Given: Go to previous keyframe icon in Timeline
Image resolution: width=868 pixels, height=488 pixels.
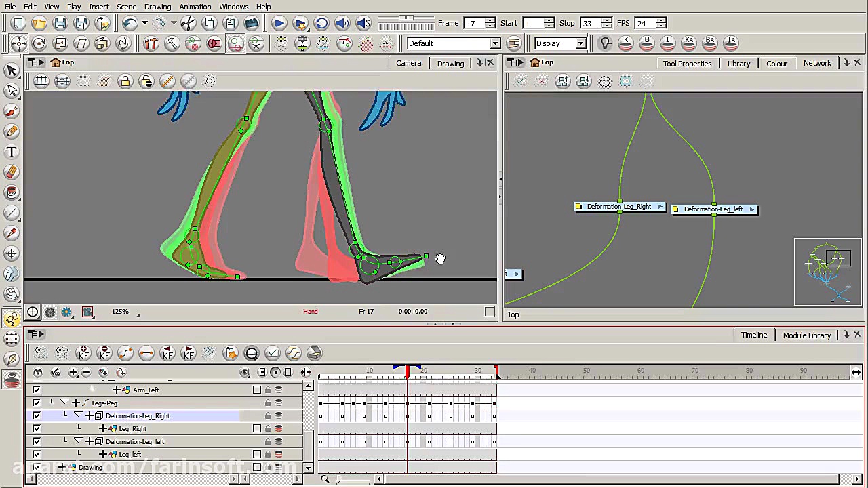Looking at the screenshot, I should coord(167,353).
